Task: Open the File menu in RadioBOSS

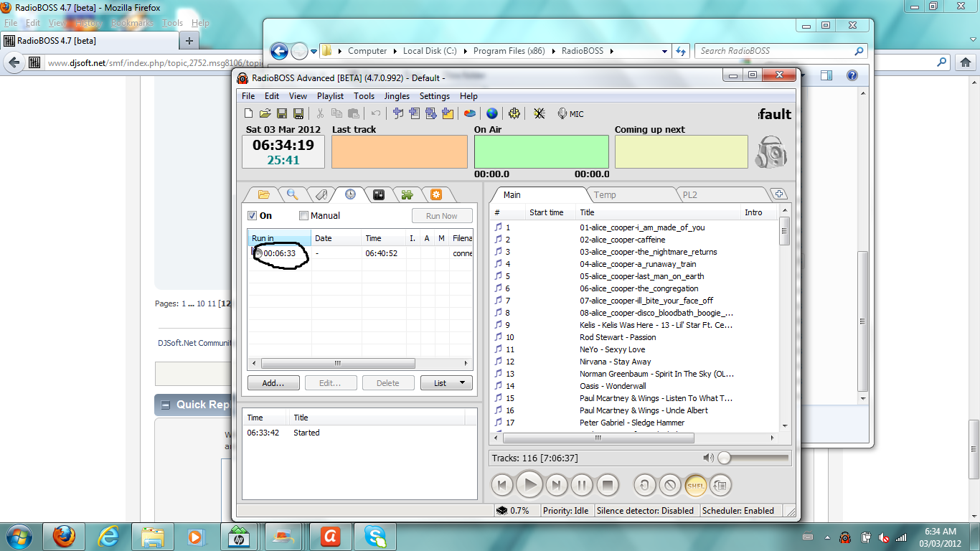Action: pos(248,96)
